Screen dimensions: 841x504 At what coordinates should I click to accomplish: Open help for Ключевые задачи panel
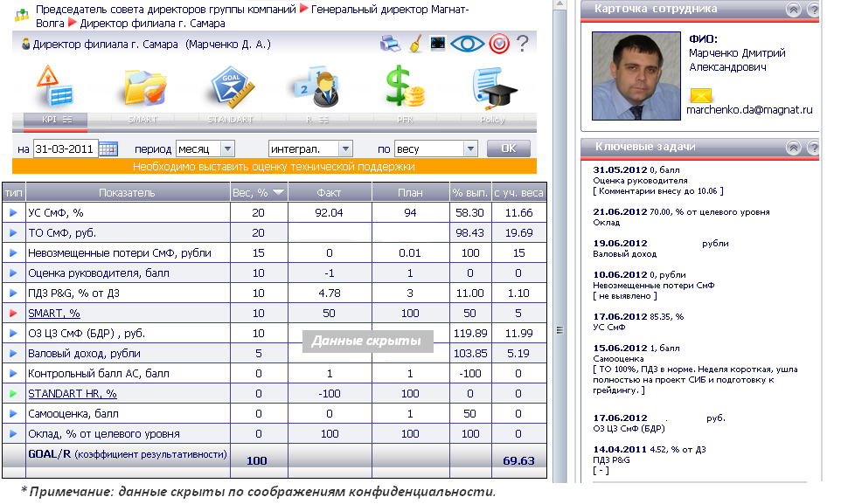click(814, 148)
